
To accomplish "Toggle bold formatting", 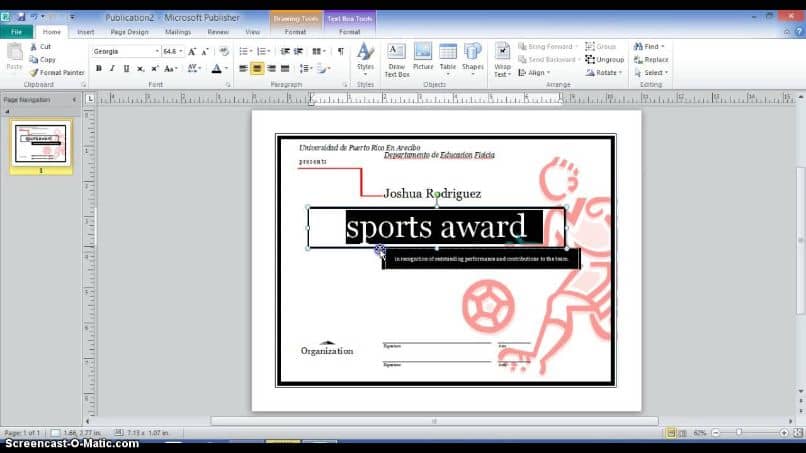I will (x=99, y=68).
